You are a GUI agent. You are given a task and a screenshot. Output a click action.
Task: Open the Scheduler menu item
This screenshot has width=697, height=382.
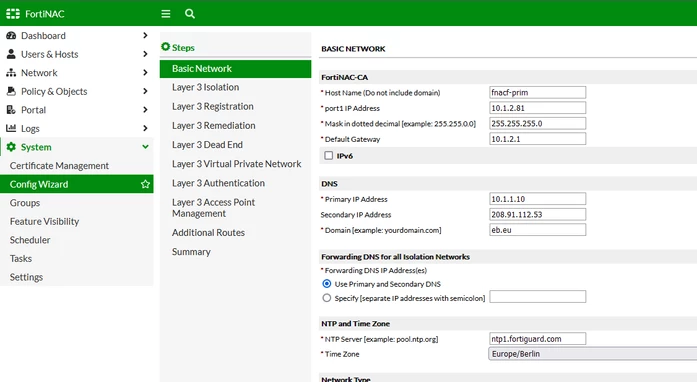pos(30,240)
